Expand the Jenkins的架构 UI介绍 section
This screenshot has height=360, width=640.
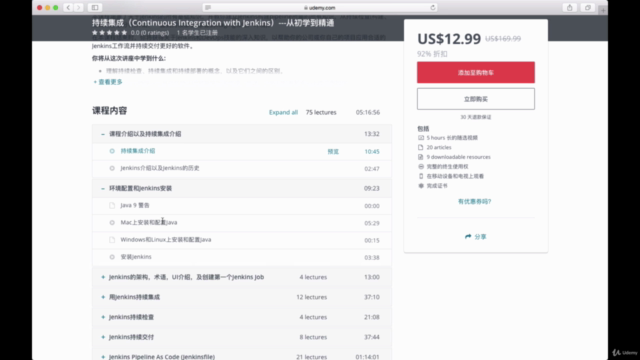point(242,277)
